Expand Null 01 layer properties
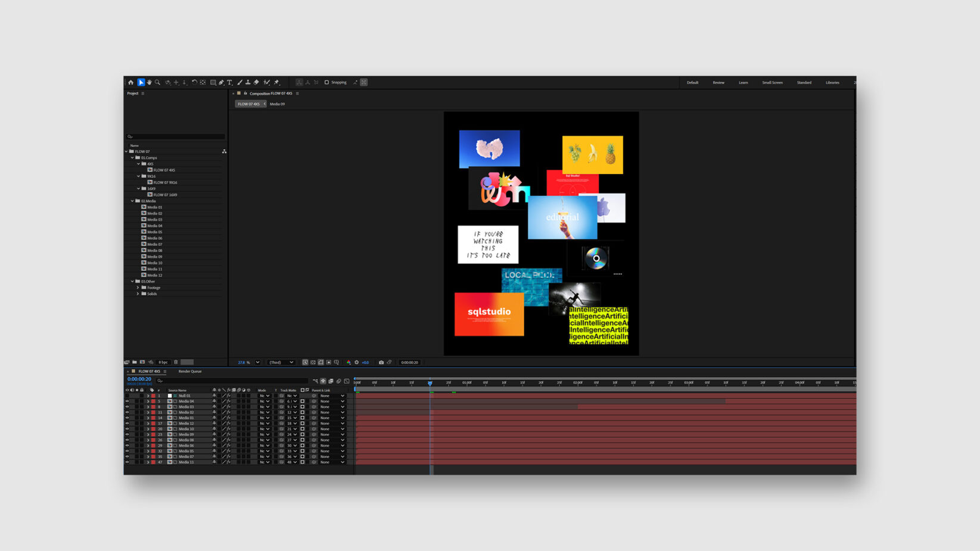The width and height of the screenshot is (980, 551). pyautogui.click(x=148, y=396)
